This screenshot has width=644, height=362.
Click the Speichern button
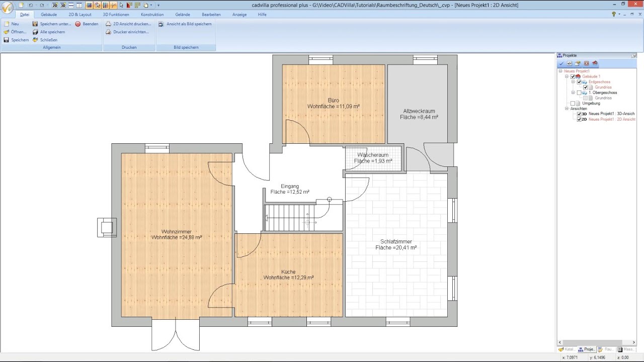pos(16,40)
